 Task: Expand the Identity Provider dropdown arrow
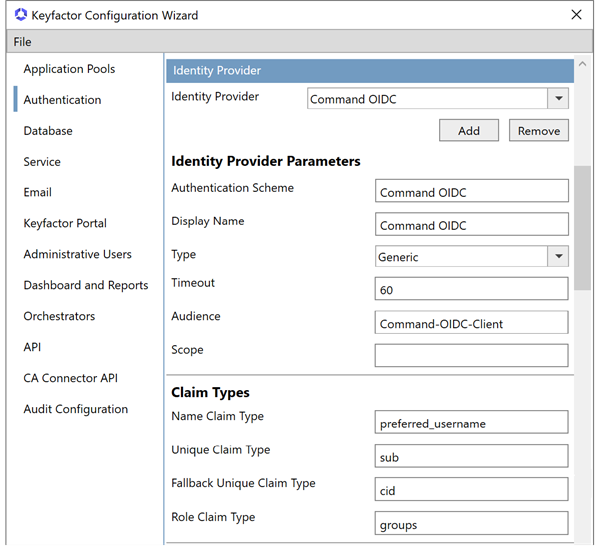558,99
